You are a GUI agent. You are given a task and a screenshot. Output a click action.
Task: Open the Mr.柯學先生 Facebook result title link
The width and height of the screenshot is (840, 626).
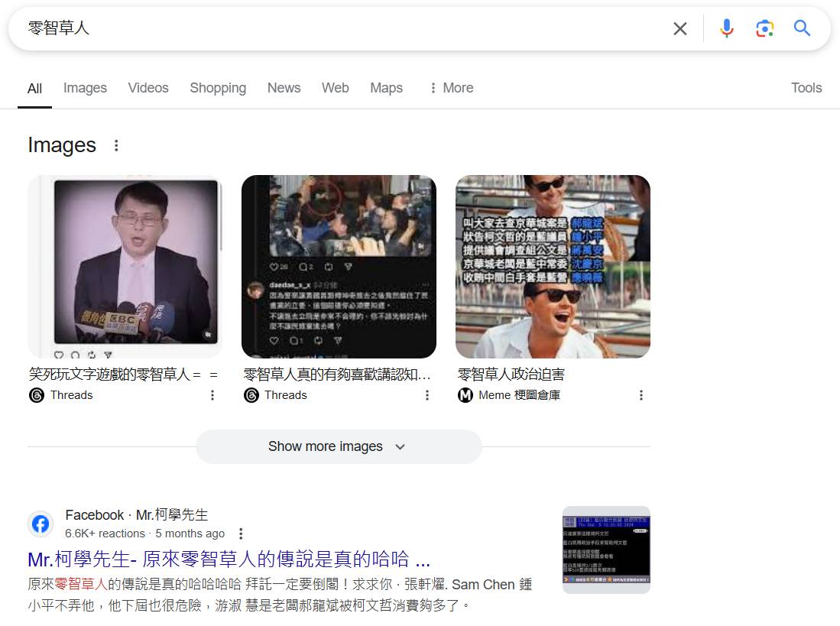229,559
